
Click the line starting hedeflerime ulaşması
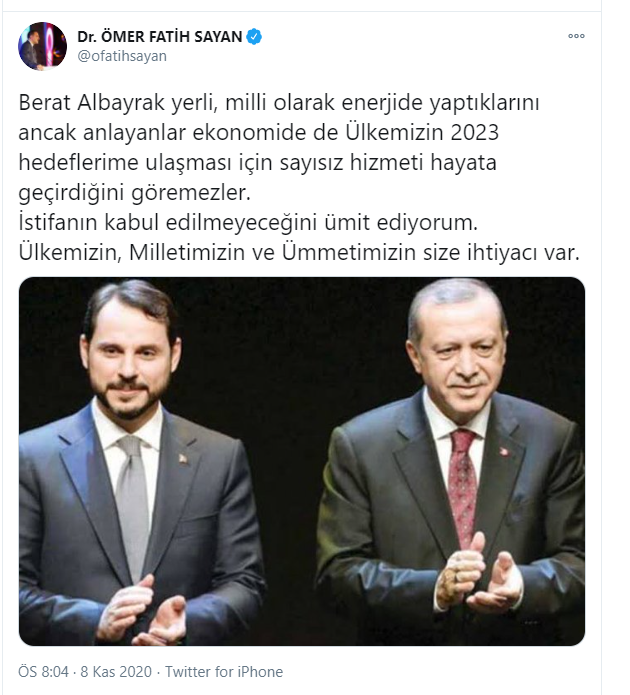click(258, 162)
